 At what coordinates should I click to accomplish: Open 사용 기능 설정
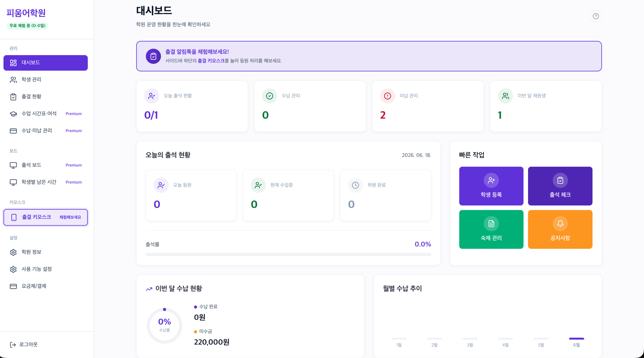click(x=46, y=269)
